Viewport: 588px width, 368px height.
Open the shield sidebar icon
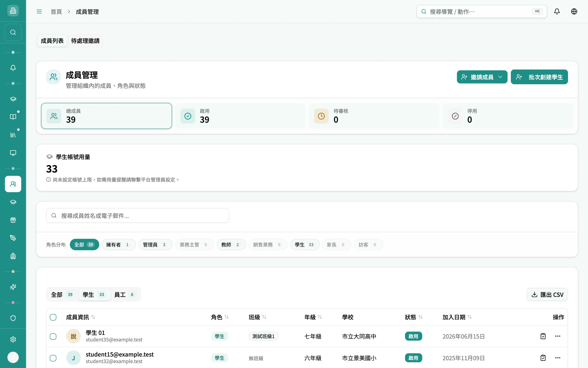click(x=13, y=318)
